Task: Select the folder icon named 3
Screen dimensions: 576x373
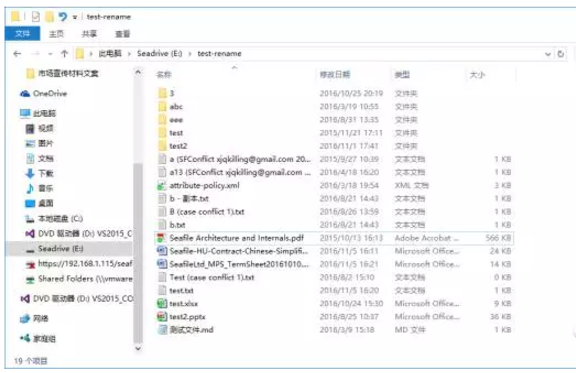Action: click(x=162, y=93)
